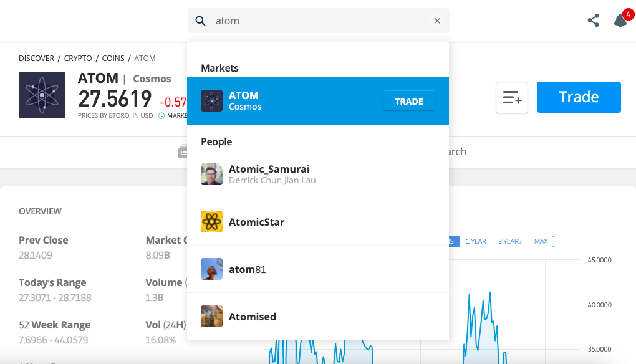636x364 pixels.
Task: Click the add to watchlist icon
Action: coord(512,97)
